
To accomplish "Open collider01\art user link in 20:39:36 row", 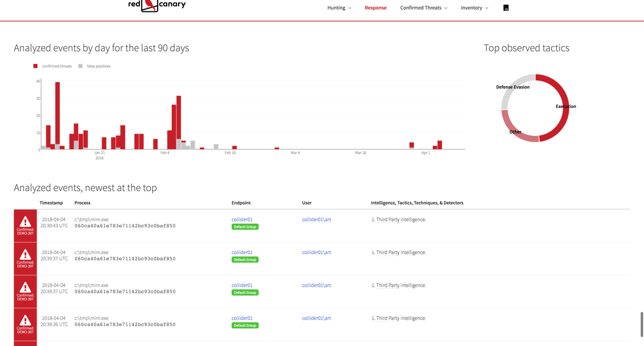I will pyautogui.click(x=316, y=318).
